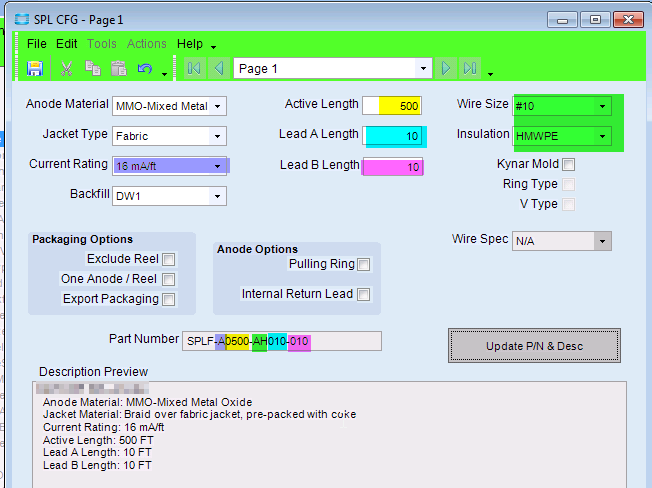Click the Description Preview label
Image resolution: width=652 pixels, height=488 pixels.
coord(94,372)
